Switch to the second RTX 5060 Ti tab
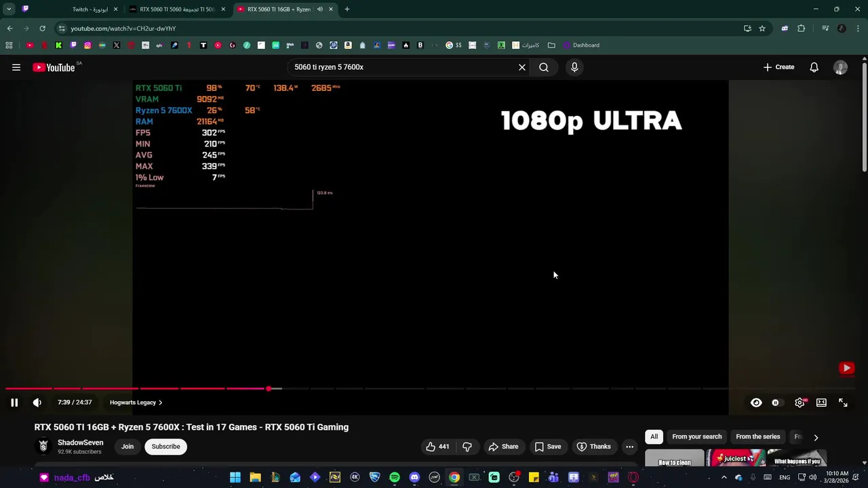 (176, 9)
